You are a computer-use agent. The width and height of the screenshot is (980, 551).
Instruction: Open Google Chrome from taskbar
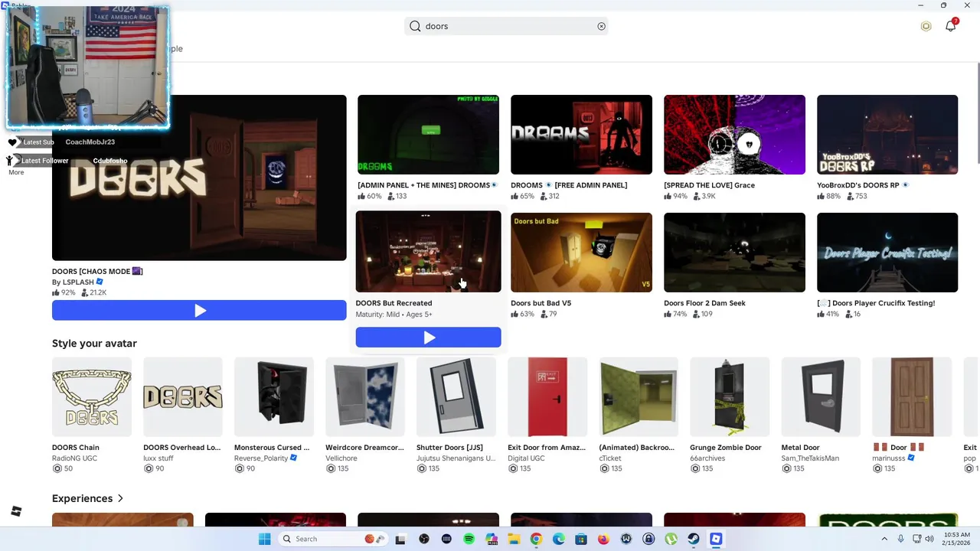[x=536, y=539]
